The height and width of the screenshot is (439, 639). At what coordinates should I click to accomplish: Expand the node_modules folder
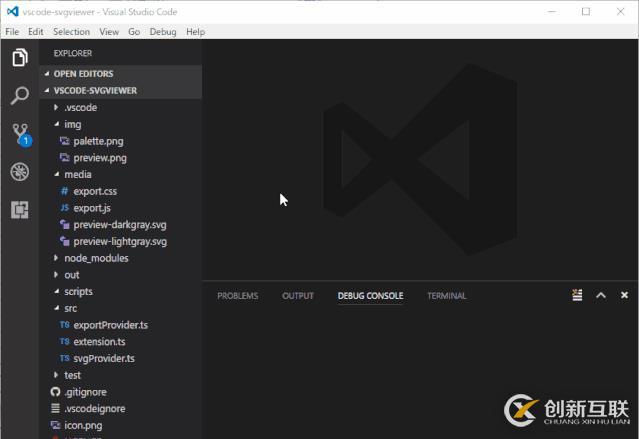[x=56, y=258]
